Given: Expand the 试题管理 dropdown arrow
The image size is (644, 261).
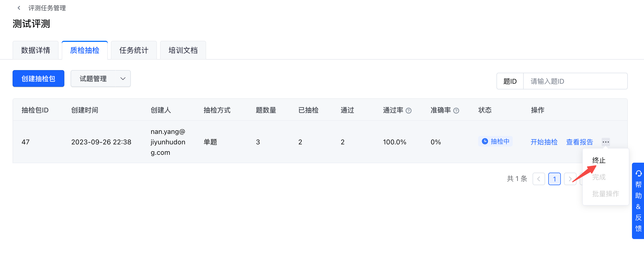Looking at the screenshot, I should point(123,78).
